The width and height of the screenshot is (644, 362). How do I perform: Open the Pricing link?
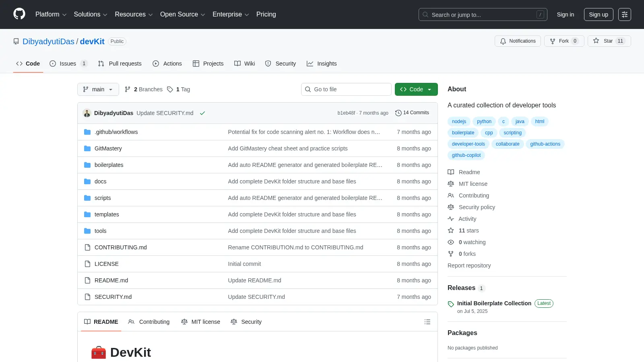click(266, 14)
